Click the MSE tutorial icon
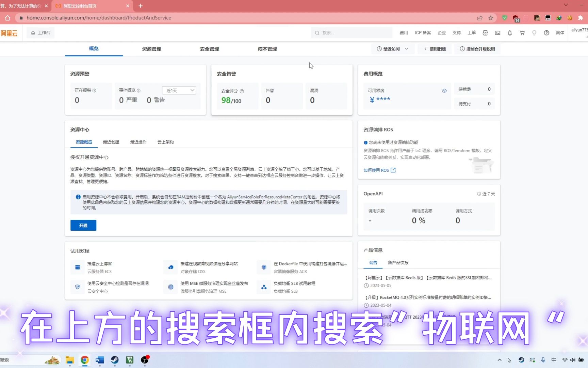The width and height of the screenshot is (588, 368). [171, 287]
